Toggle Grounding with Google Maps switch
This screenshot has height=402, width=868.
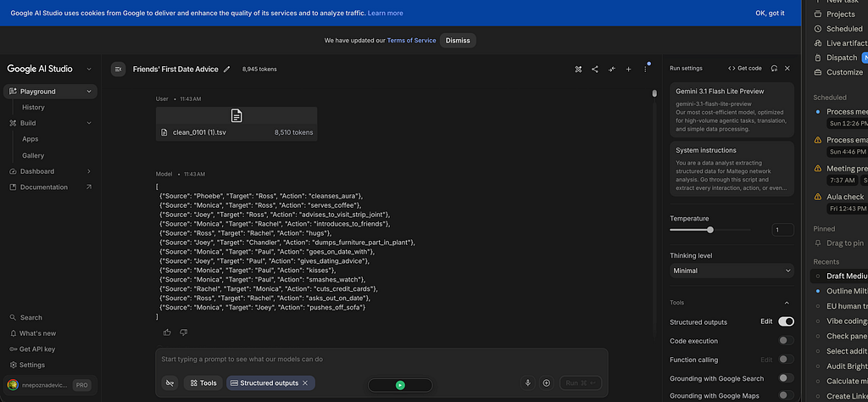786,396
